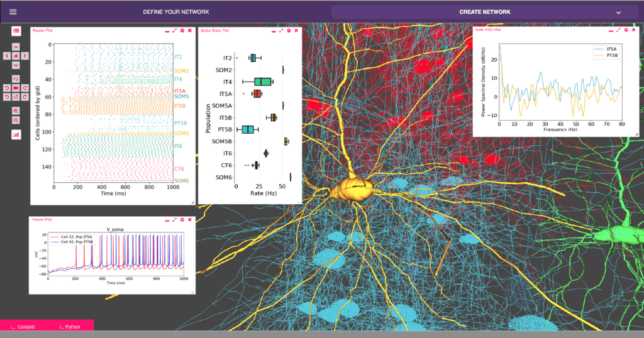Screen dimensions: 644x338
Task: Pan the camera up
Action: click(16, 46)
